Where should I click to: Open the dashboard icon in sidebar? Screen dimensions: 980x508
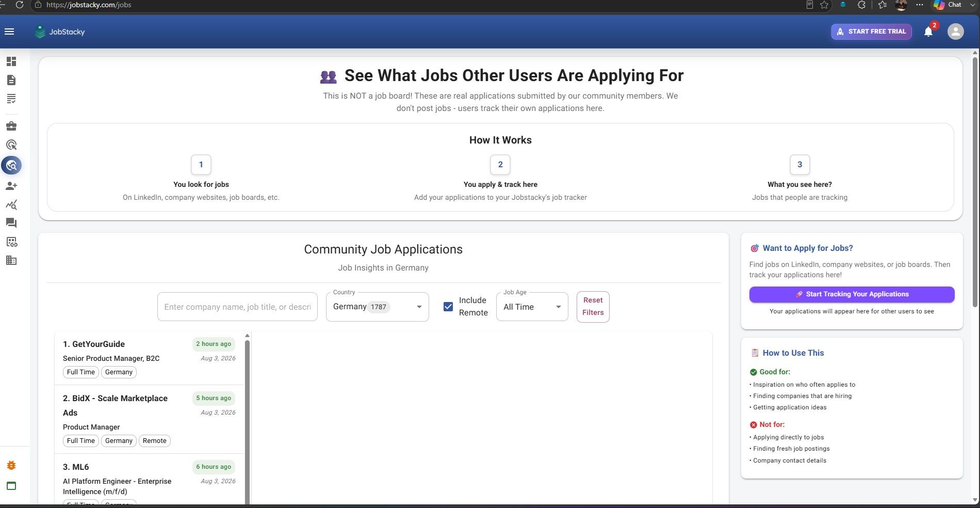pyautogui.click(x=11, y=61)
